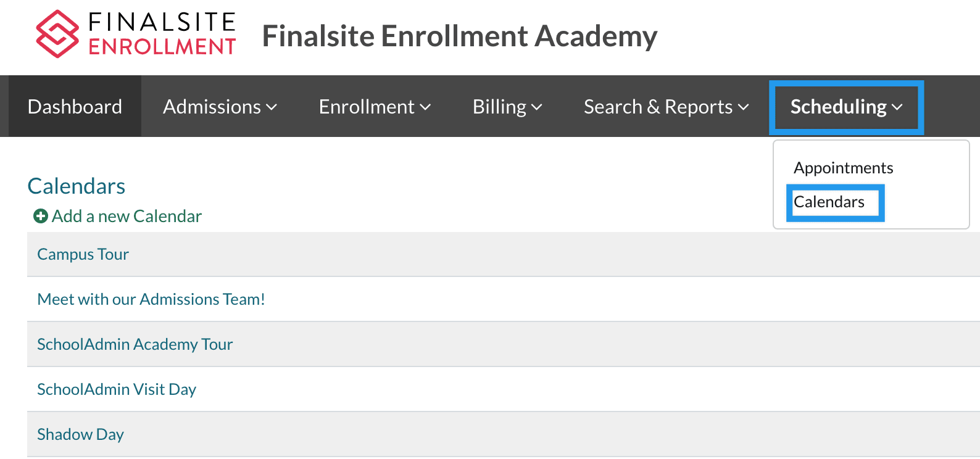
Task: Click the green plus icon beside Add calendar
Action: tap(41, 216)
